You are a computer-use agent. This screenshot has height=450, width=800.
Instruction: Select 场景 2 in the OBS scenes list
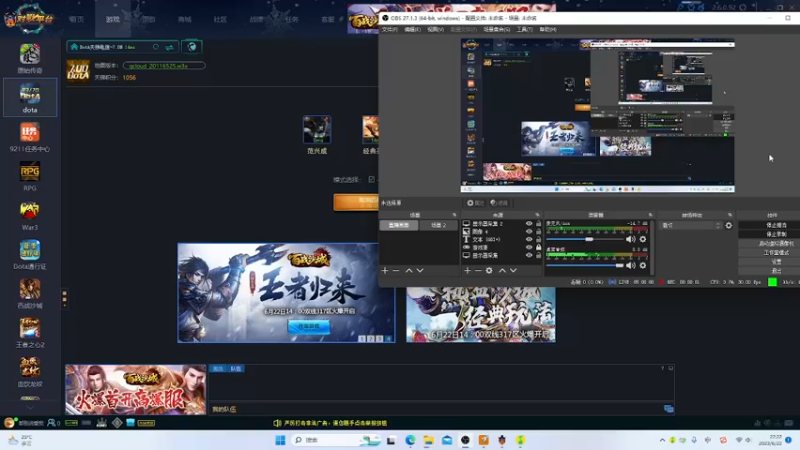point(438,225)
